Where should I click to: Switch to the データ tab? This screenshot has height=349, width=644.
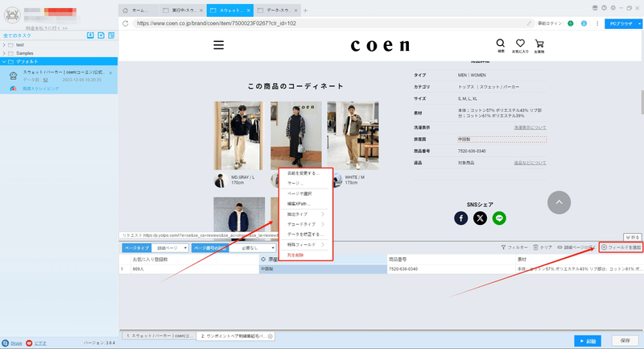point(277,10)
